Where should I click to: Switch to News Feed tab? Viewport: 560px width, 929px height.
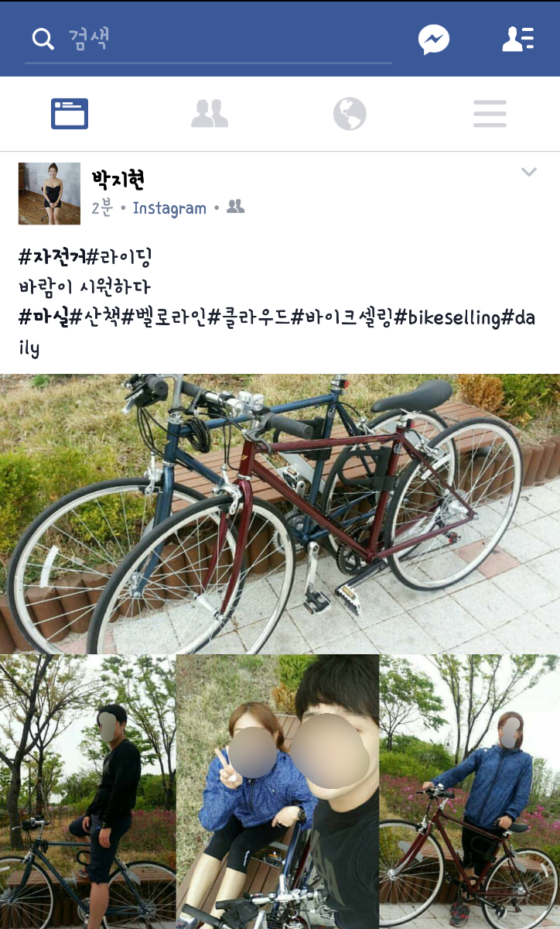pos(70,114)
